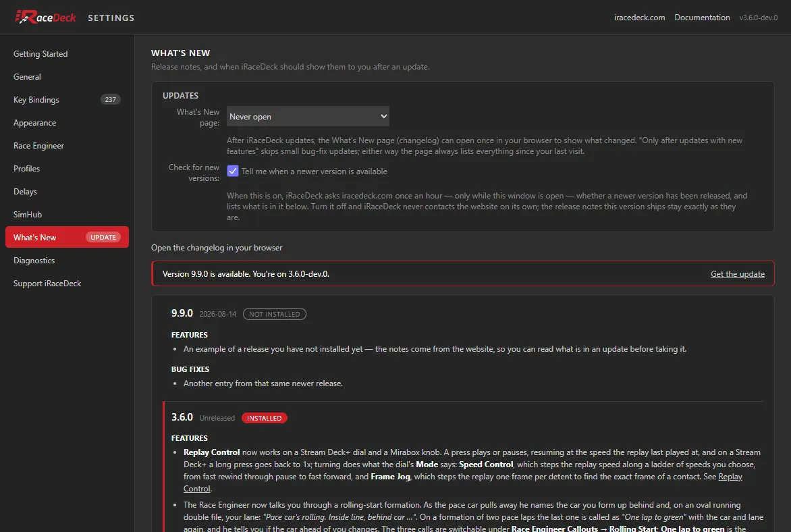Click the 'Get the update' link
Screen dimensions: 791x532
(x=737, y=274)
